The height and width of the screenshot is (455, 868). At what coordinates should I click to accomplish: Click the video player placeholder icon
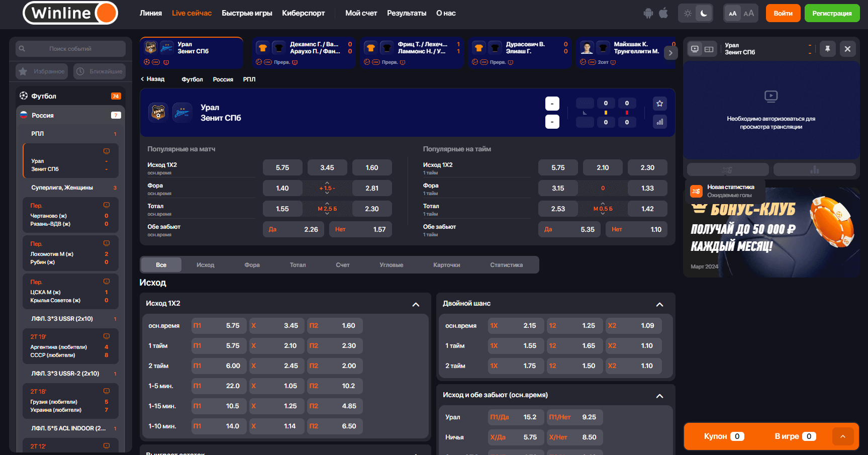[771, 96]
